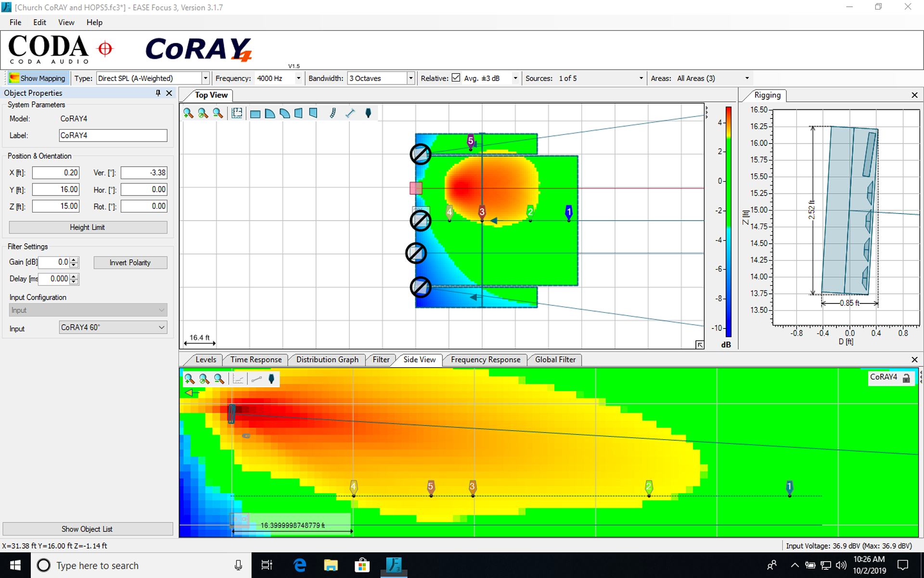The width and height of the screenshot is (924, 578).
Task: Toggle Show Mapping button
Action: (x=38, y=78)
